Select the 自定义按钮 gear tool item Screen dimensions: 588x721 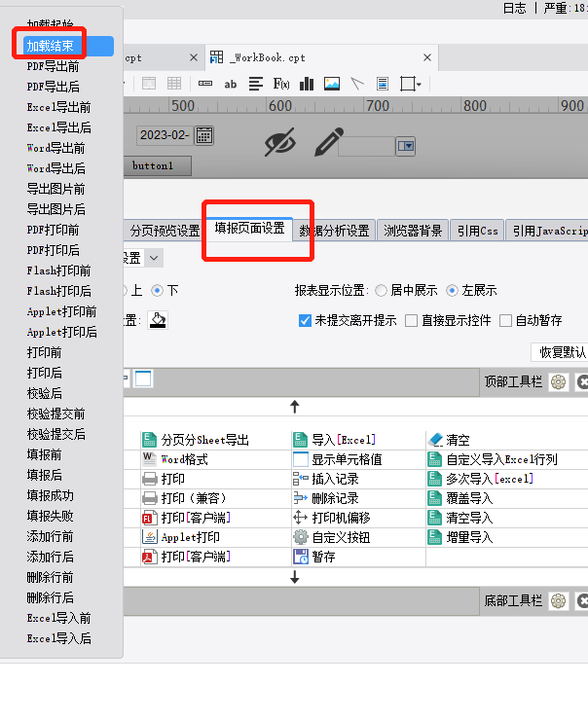click(332, 537)
